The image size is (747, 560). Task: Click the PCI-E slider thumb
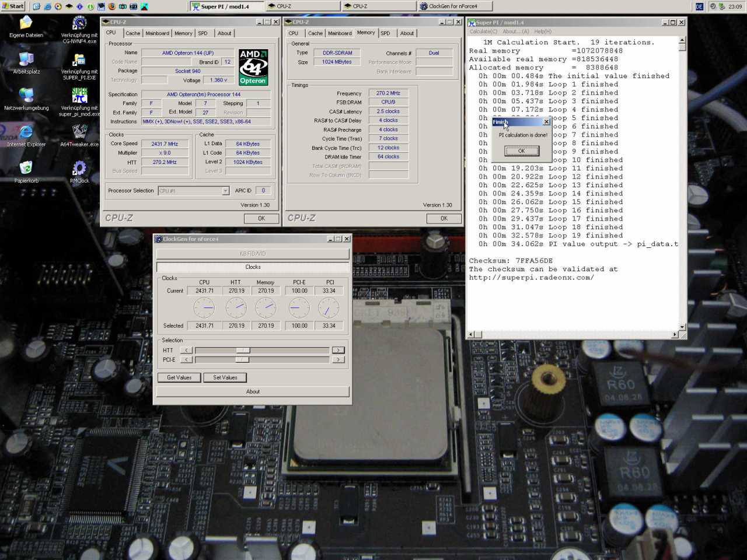pos(242,360)
